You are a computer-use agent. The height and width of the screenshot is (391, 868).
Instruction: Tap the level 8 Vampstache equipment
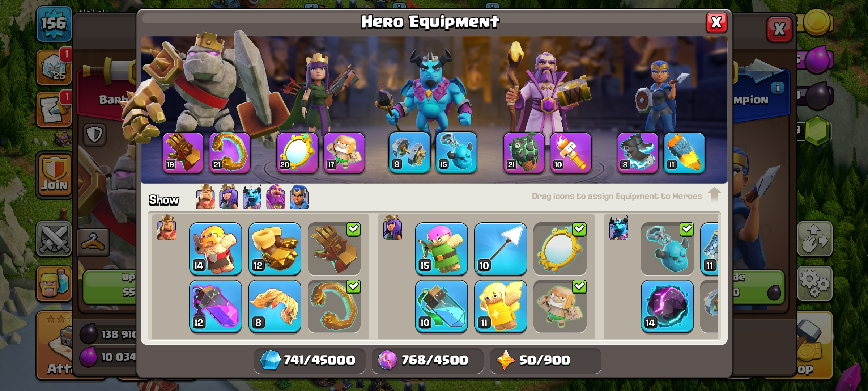point(275,306)
